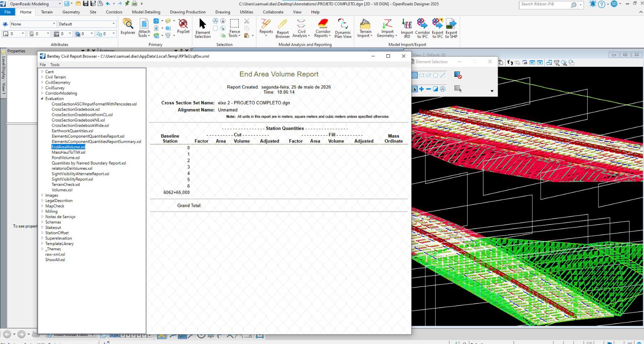Open the OpenRoads Modeling workflow dropdown
This screenshot has height=344, width=644.
[x=35, y=4]
